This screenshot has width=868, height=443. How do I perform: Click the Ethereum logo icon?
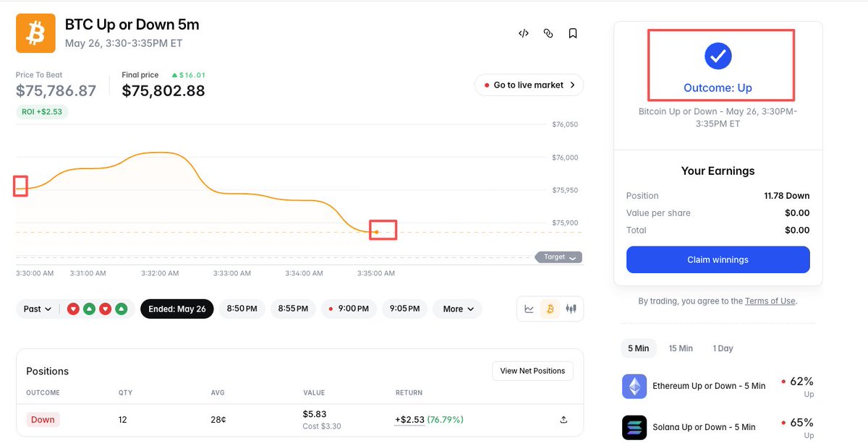tap(634, 386)
